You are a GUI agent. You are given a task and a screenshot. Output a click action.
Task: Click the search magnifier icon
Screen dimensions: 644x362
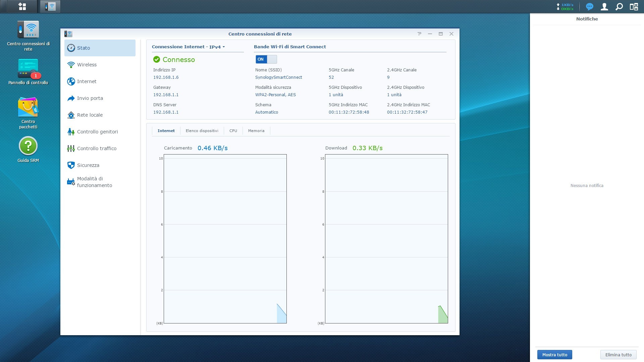coord(619,6)
